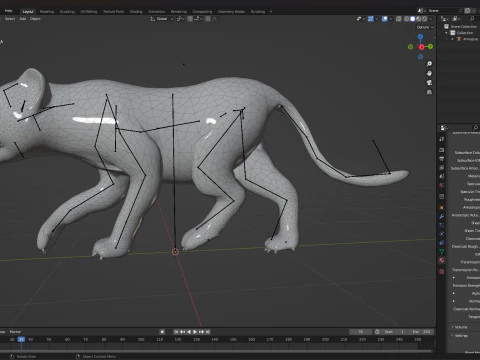Toggle X-ray mode in viewport header

click(398, 19)
